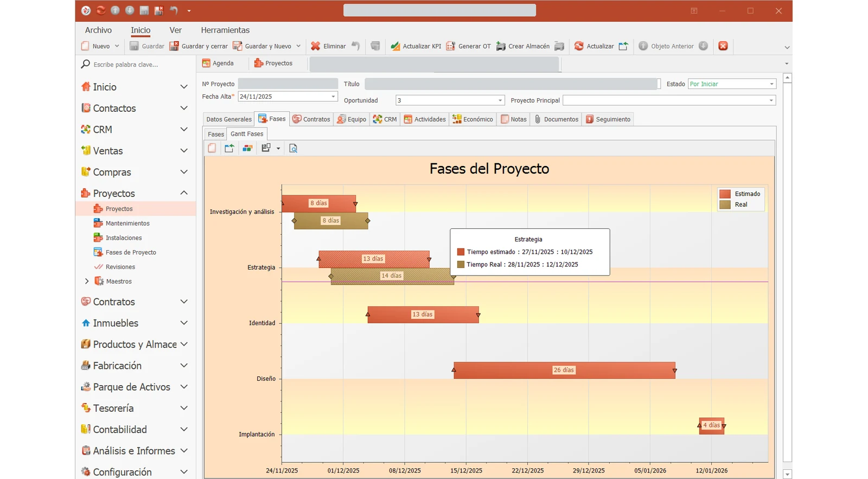Click the Nº Proyecto input field
This screenshot has width=868, height=479.
coord(288,84)
